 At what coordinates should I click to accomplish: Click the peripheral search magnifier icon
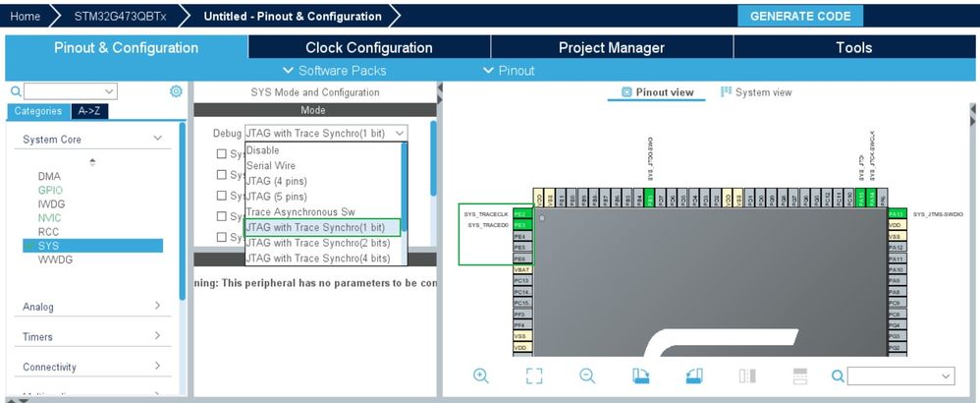(x=17, y=91)
